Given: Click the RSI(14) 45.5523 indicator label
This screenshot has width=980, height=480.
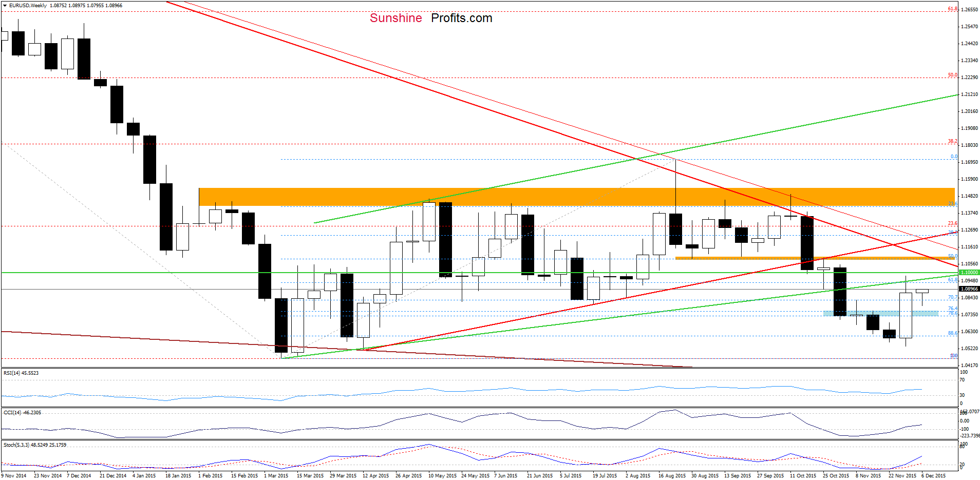Looking at the screenshot, I should [x=21, y=373].
